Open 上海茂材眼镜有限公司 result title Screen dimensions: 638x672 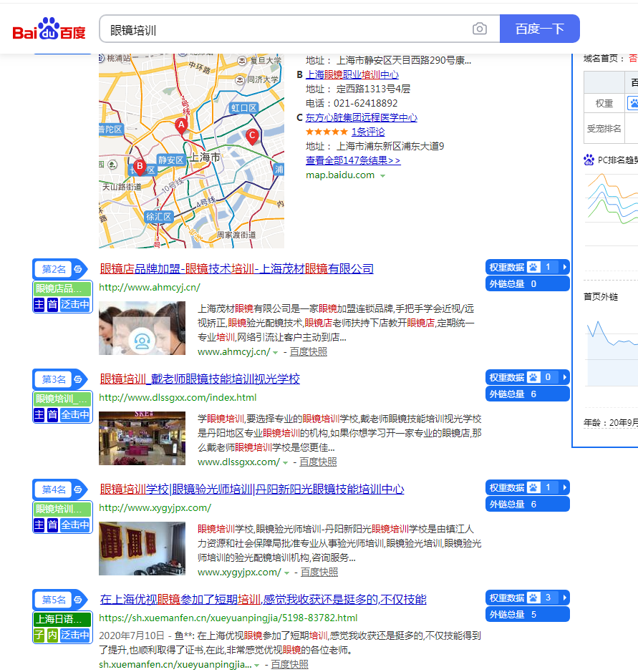[x=237, y=268]
